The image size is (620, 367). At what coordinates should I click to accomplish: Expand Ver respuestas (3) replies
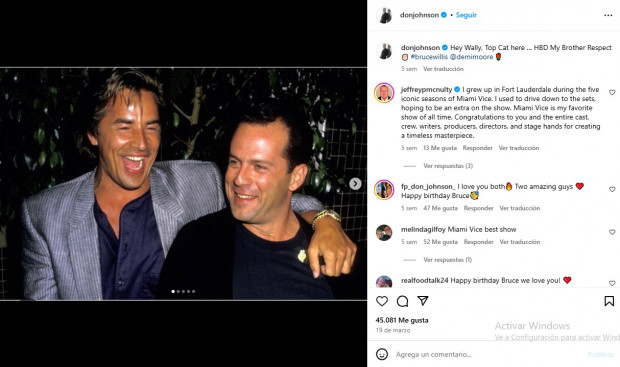pyautogui.click(x=448, y=166)
